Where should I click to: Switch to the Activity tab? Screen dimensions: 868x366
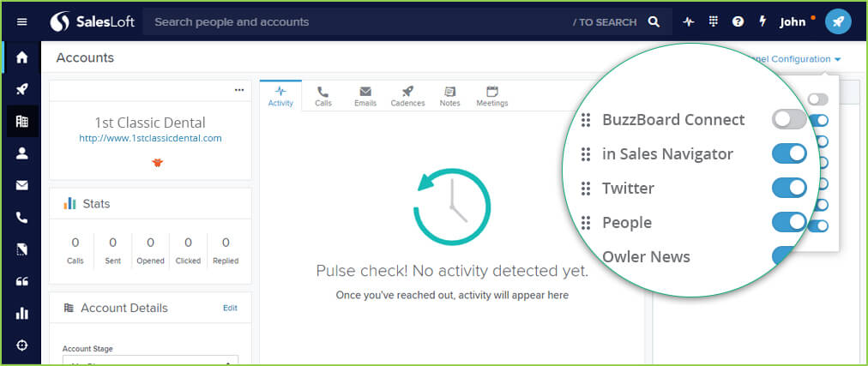[280, 96]
